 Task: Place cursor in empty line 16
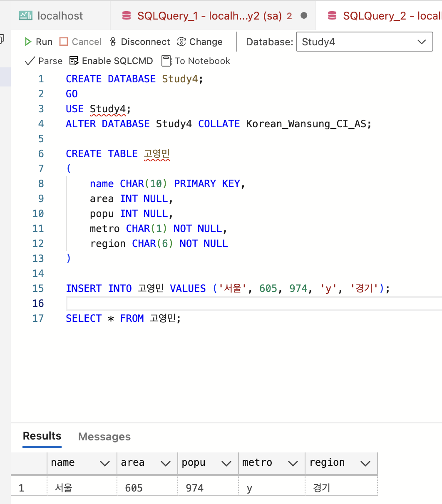[x=254, y=304]
